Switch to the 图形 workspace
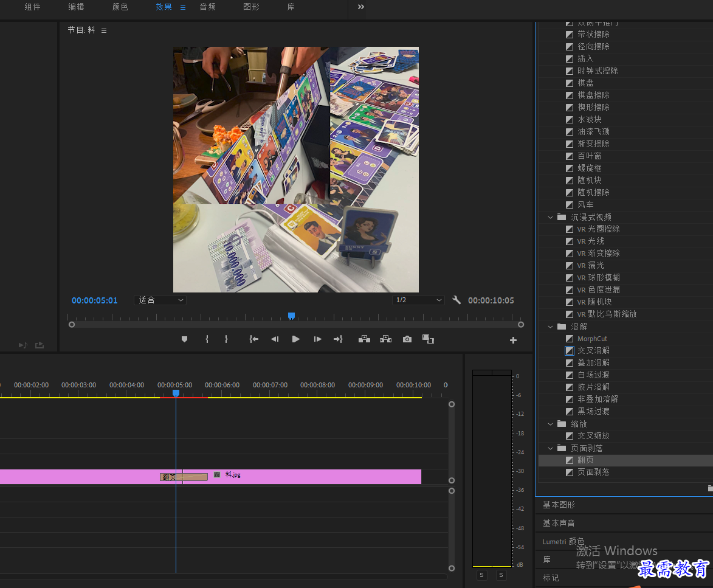 click(251, 7)
